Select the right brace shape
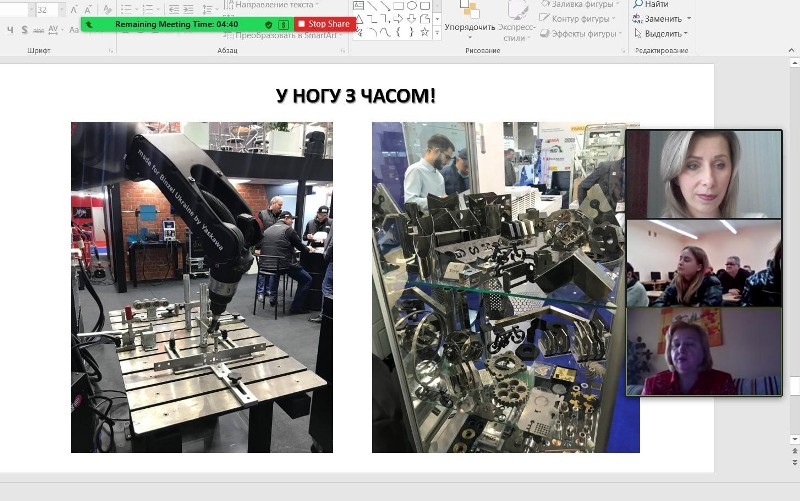The height and width of the screenshot is (501, 800). (411, 32)
